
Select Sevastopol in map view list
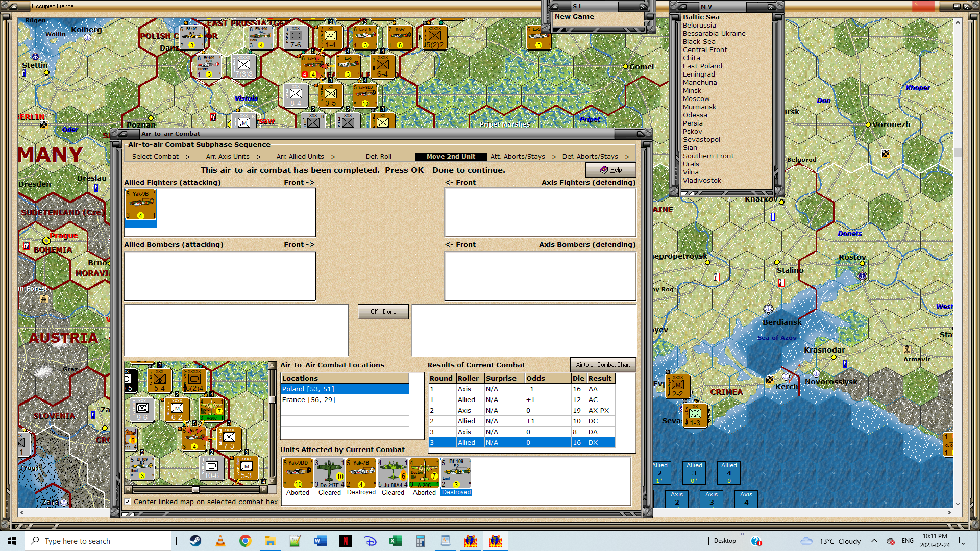[701, 139]
